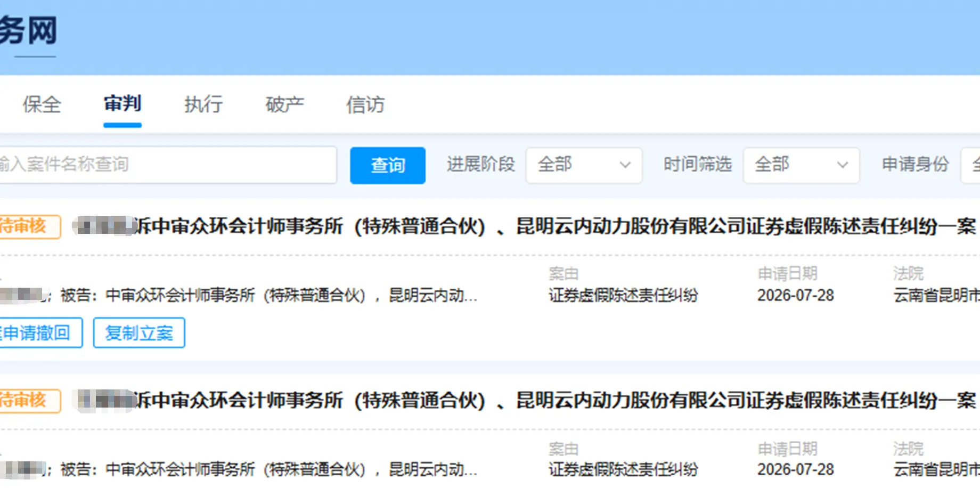Go to the 破产 tab

(x=284, y=104)
